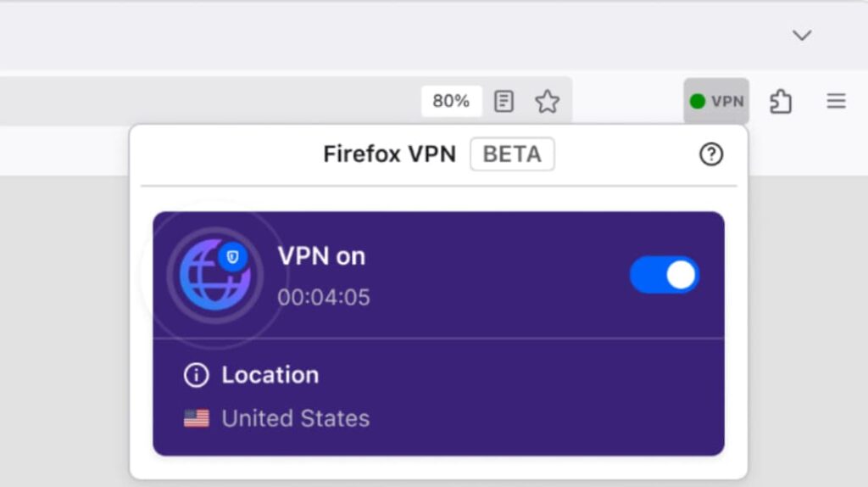Screen dimensions: 868x487
Task: Reset the 80% zoom level
Action: 451,102
